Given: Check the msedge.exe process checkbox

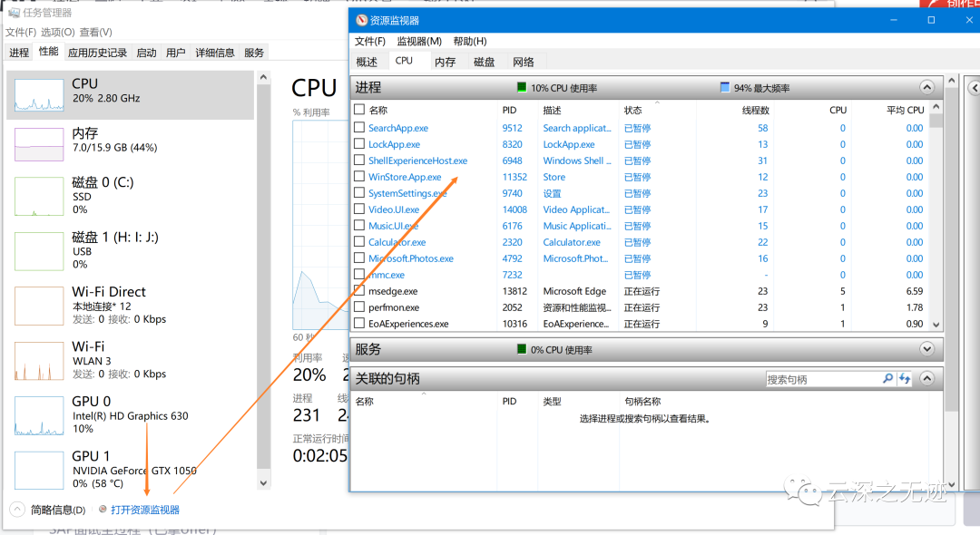Looking at the screenshot, I should coord(359,291).
